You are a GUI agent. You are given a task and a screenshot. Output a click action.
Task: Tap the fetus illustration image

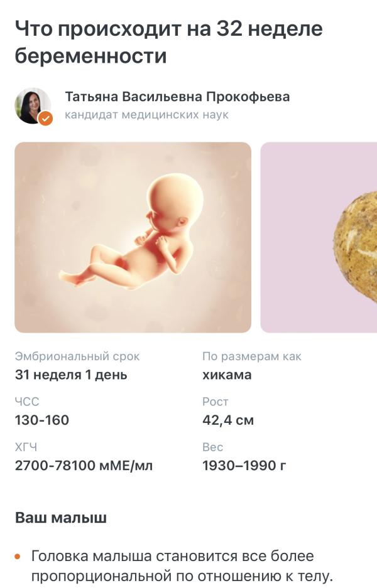[133, 237]
